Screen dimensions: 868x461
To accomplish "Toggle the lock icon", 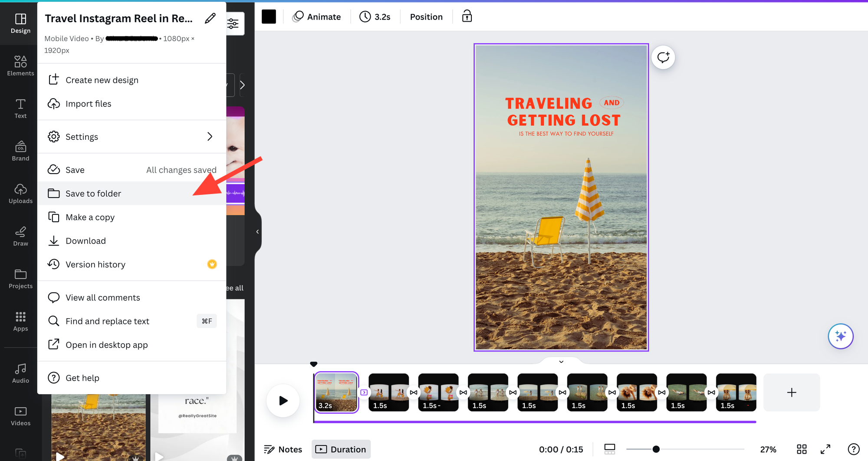I will pyautogui.click(x=467, y=16).
